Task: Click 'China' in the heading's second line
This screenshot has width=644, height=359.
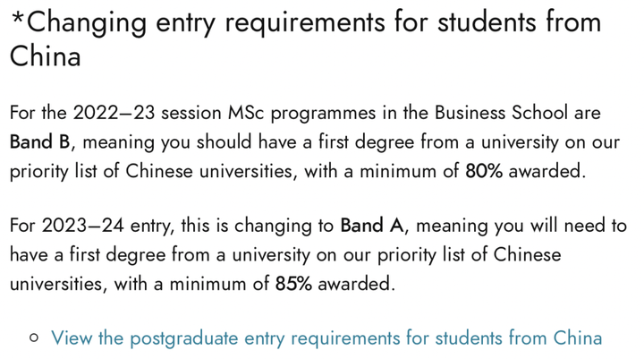Action: point(46,56)
